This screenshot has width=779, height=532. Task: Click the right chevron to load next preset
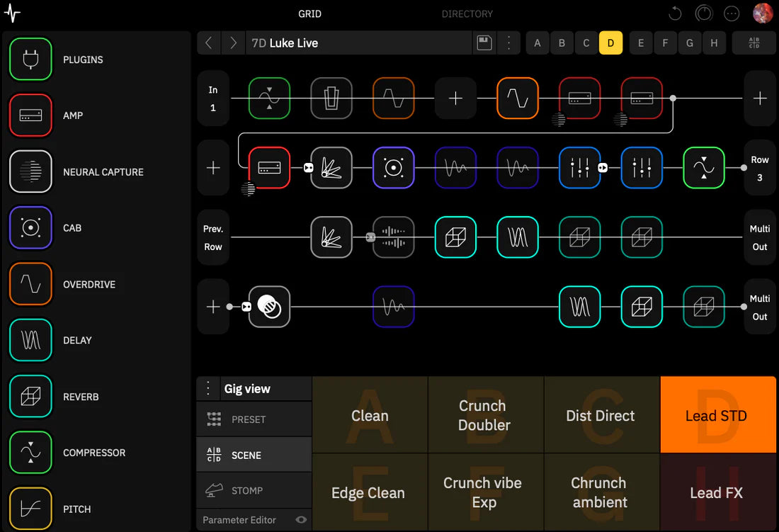click(233, 43)
